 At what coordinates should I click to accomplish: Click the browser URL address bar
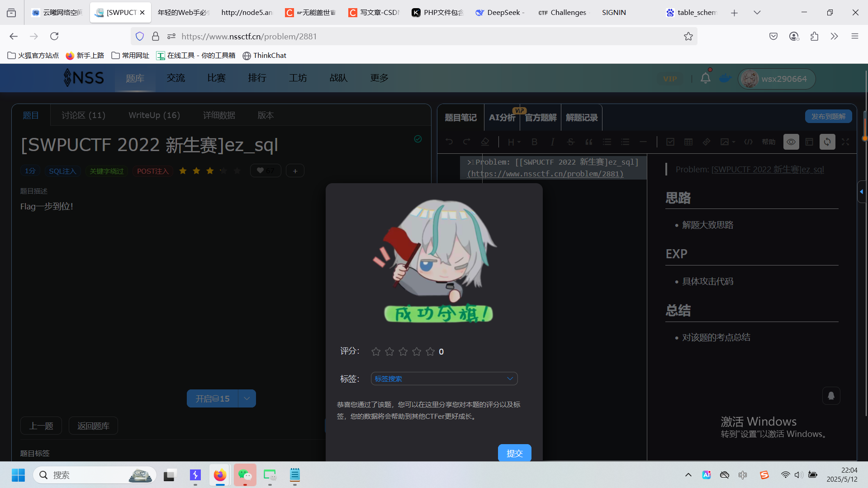pos(414,36)
